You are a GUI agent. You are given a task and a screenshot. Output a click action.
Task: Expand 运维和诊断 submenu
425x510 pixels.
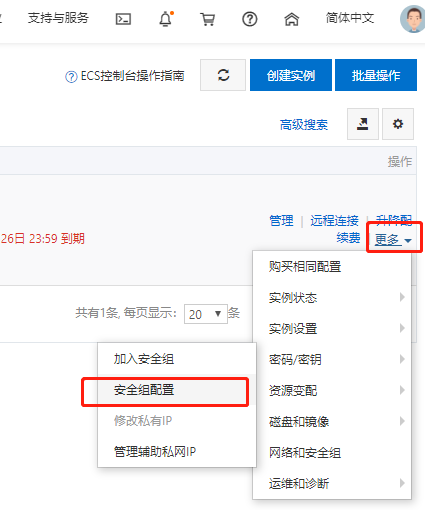tap(332, 483)
